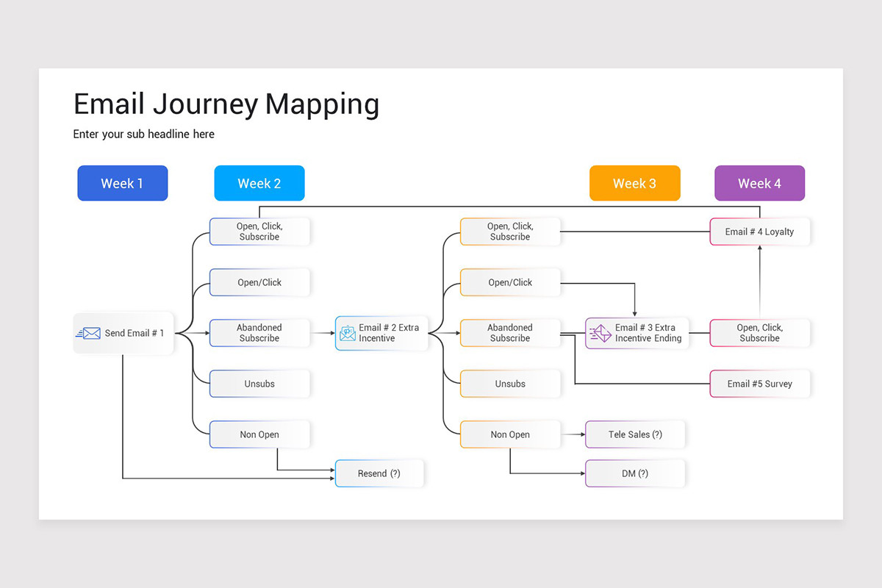Click the sub headline placeholder text

(143, 134)
